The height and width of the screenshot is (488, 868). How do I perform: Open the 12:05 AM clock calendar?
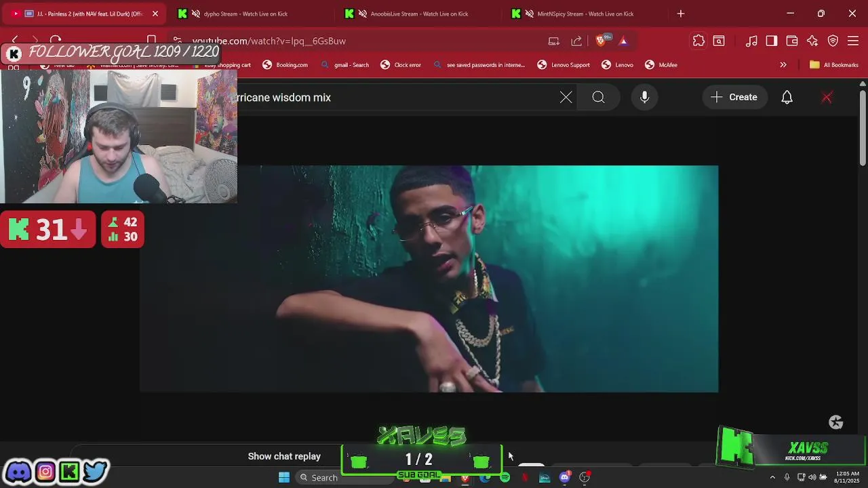pyautogui.click(x=848, y=477)
